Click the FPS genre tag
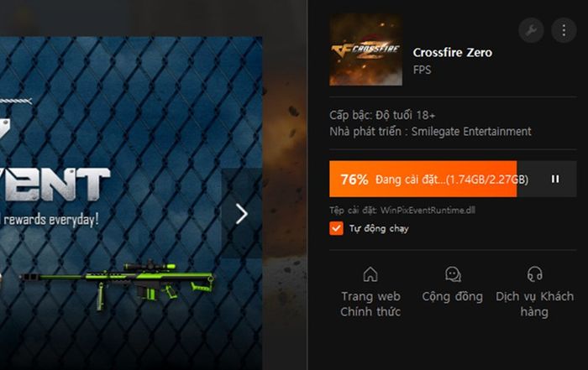Screen dimensions: 588x370 pos(422,70)
